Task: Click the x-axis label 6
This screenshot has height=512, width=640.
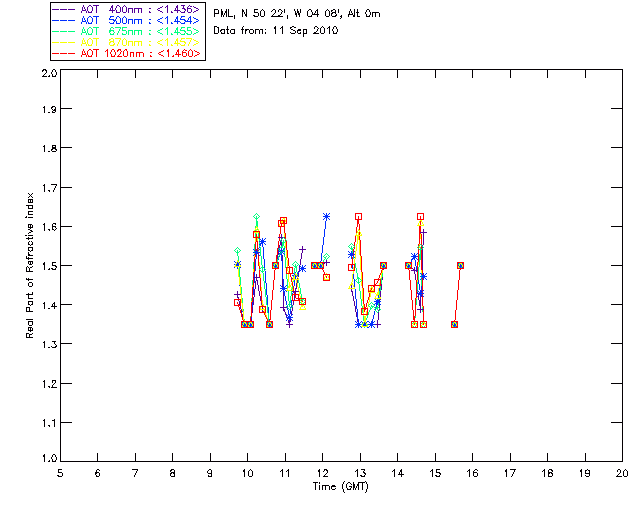Action: tap(98, 473)
